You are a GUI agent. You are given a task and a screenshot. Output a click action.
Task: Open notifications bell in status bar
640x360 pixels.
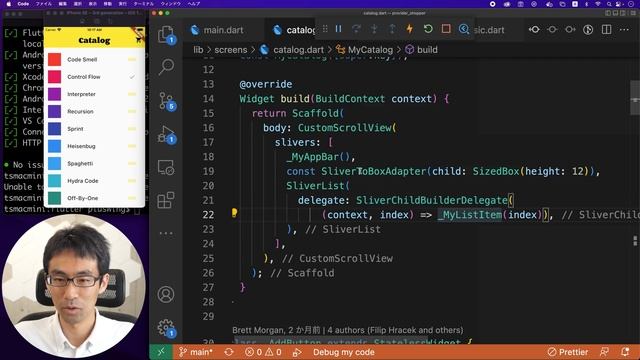click(625, 352)
